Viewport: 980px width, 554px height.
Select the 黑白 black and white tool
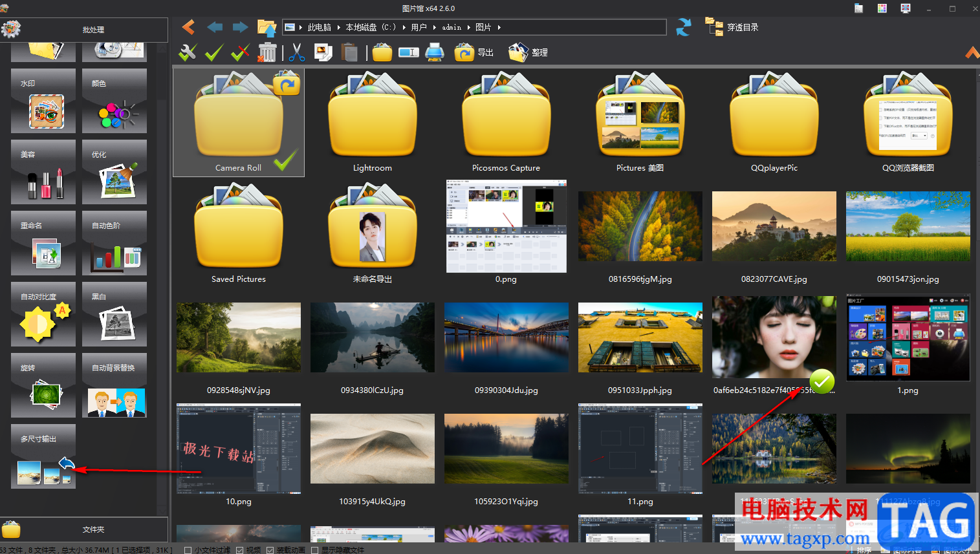coord(114,314)
